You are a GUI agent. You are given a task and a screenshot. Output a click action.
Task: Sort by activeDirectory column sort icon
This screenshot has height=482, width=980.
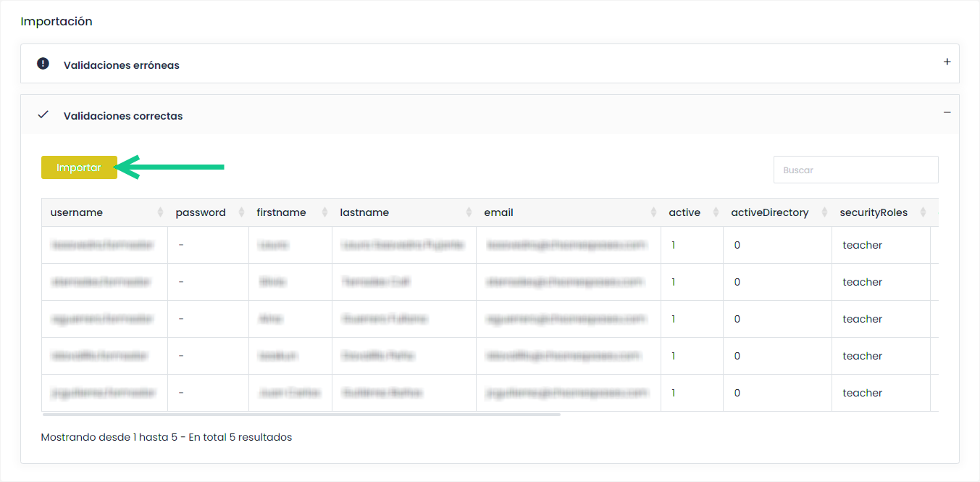[824, 212]
